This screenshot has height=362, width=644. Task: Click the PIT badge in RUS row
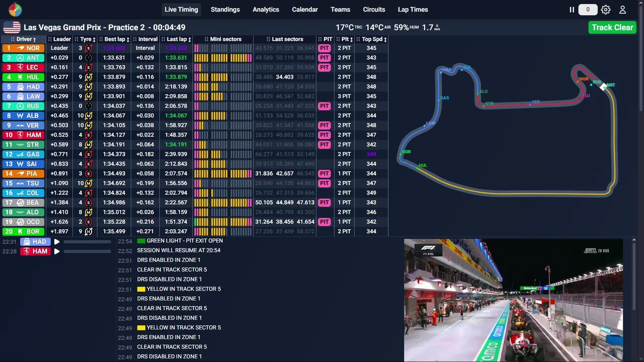[325, 106]
